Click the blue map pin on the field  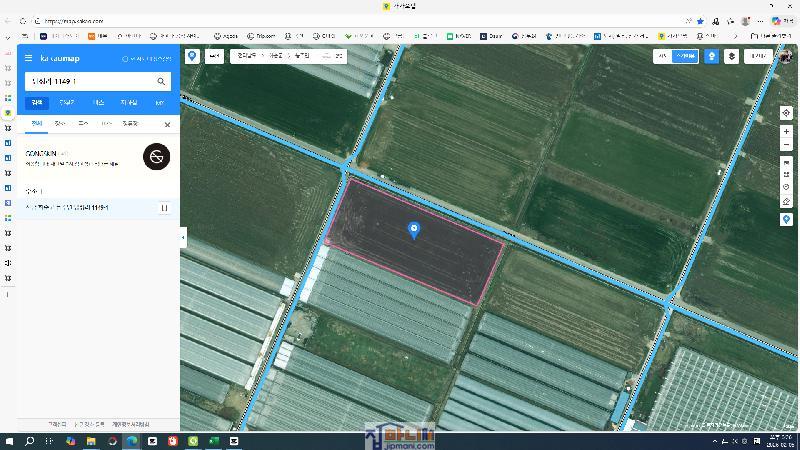coord(415,230)
